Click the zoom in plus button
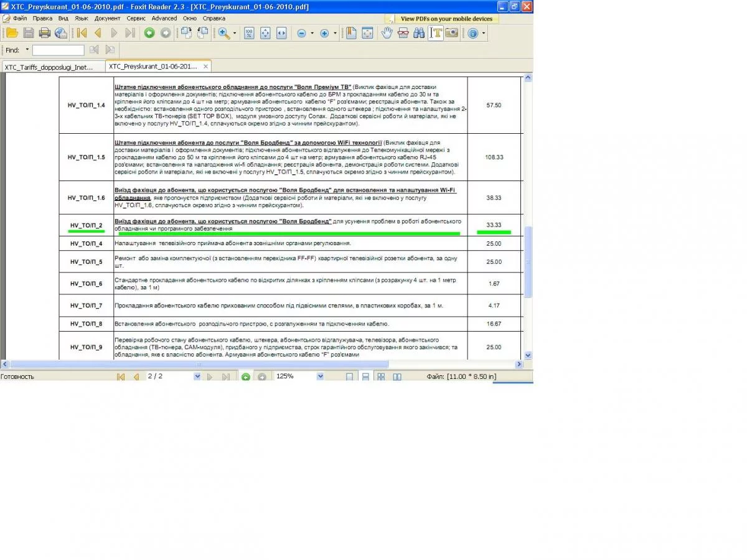747x560 pixels. tap(324, 34)
